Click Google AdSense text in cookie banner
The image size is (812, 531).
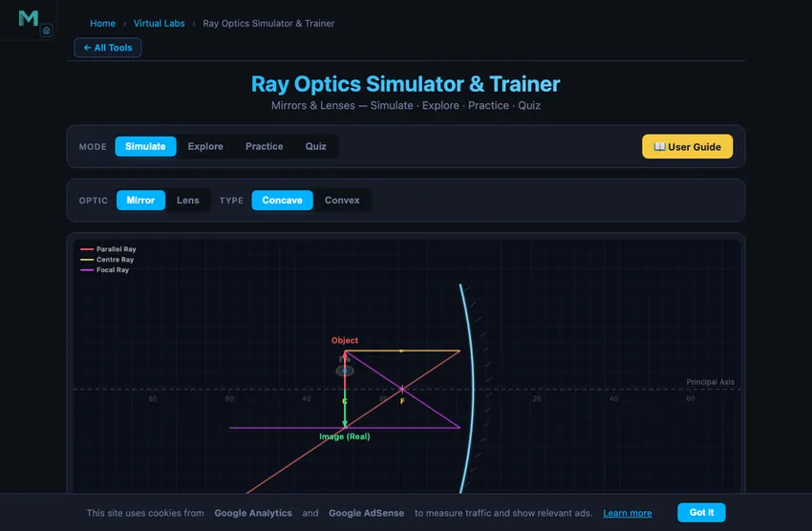click(x=367, y=513)
